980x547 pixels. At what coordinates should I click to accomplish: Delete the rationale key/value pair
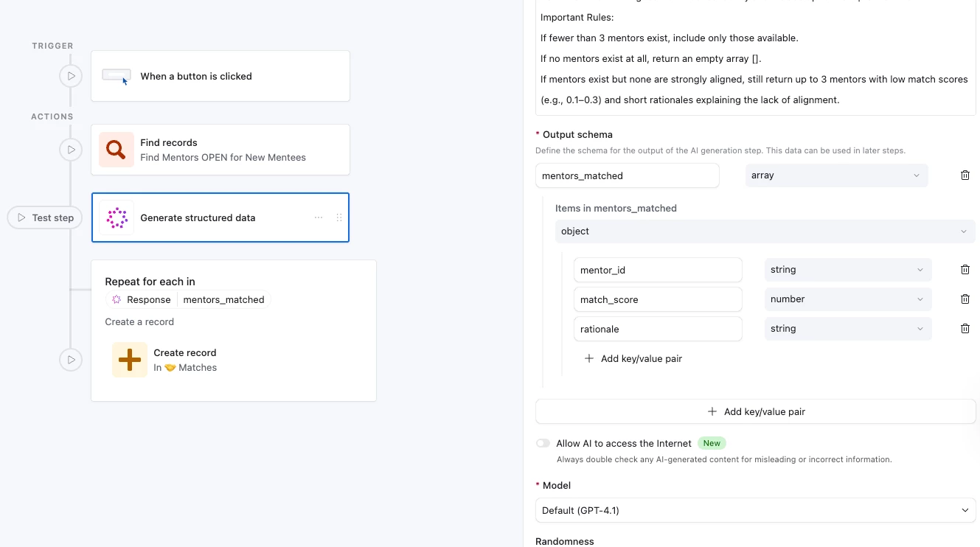[x=965, y=329]
